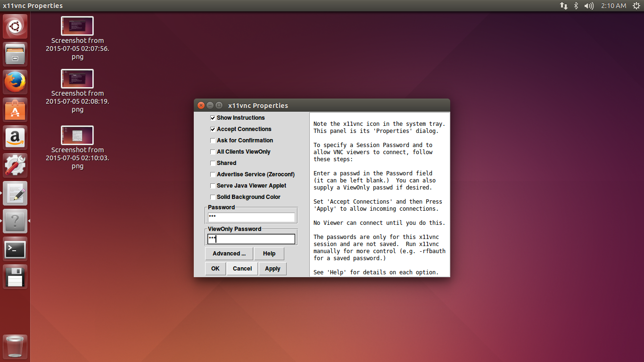Open the Terminal from the launcher
The width and height of the screenshot is (644, 362).
click(16, 249)
